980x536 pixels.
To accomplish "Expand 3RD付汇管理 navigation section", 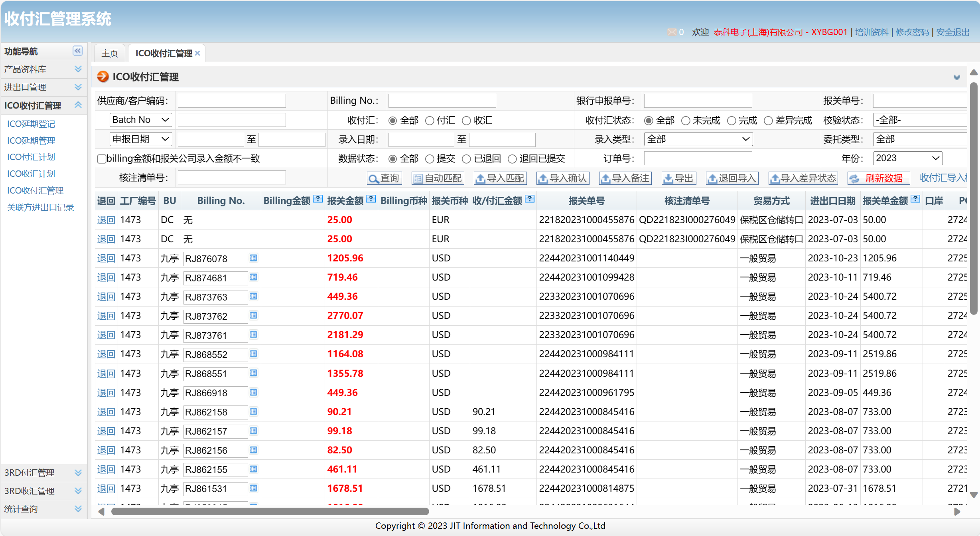I will 43,473.
